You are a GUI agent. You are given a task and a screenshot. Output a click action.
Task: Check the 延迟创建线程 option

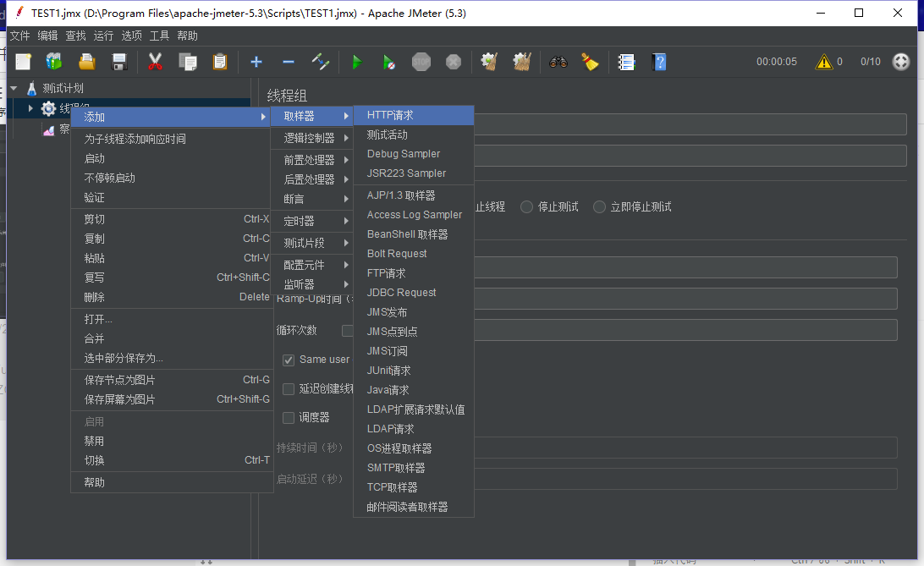pyautogui.click(x=289, y=388)
